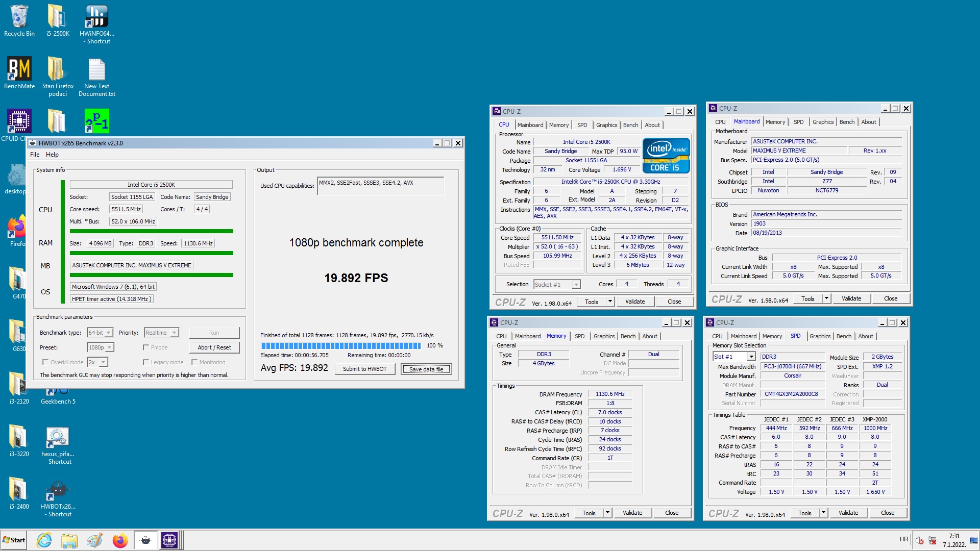980x551 pixels.
Task: Enable the Overkill mode checkbox
Action: coord(45,362)
